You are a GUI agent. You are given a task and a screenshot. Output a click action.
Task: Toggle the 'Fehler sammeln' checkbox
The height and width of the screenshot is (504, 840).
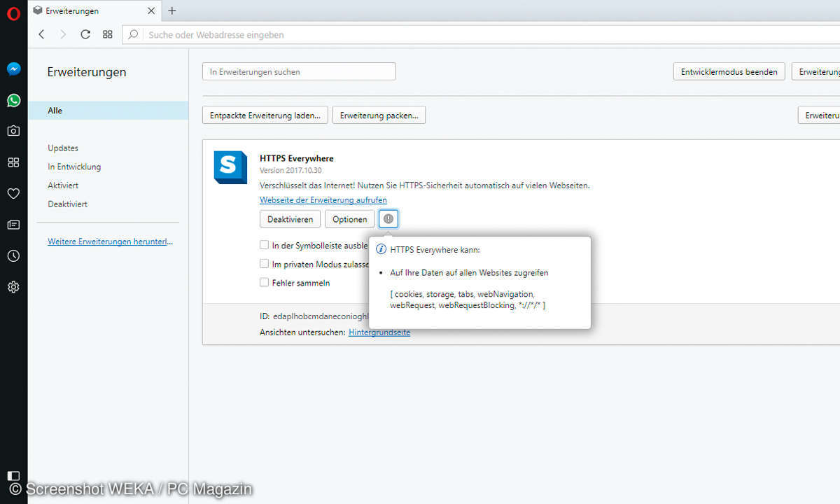pos(264,283)
